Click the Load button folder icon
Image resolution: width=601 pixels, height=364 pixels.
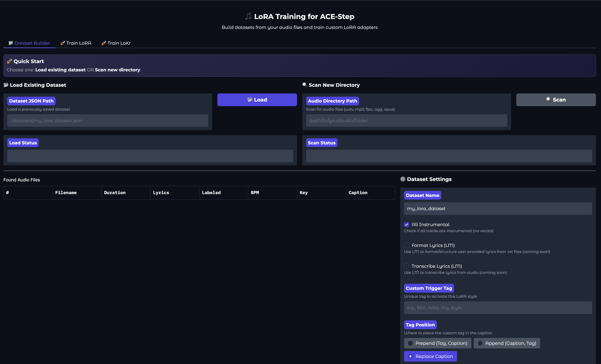coord(250,99)
